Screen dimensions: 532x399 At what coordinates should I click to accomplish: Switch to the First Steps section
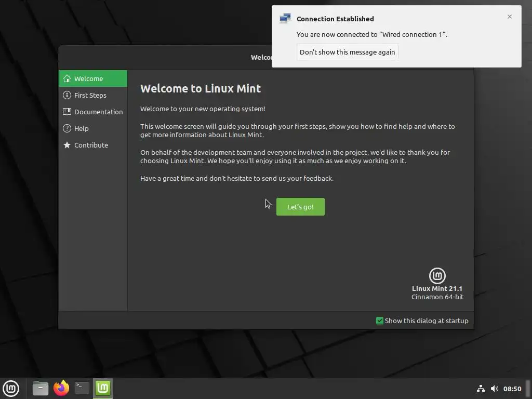coord(93,95)
